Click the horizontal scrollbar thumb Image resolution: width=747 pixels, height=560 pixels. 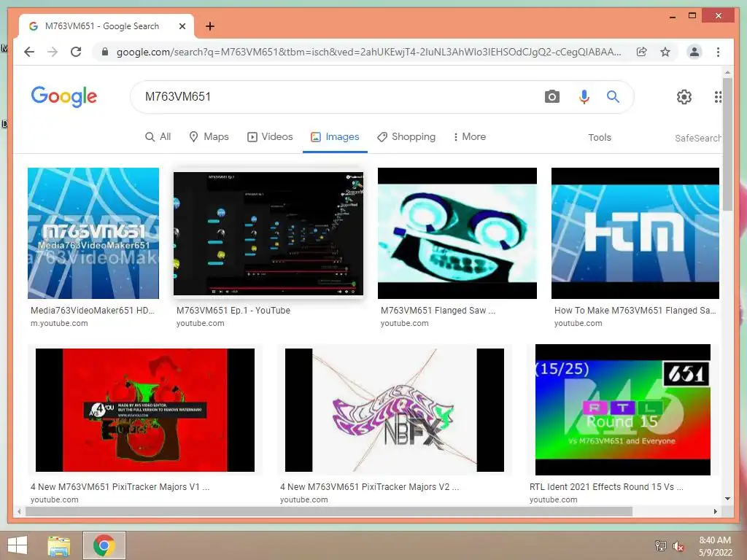329,511
